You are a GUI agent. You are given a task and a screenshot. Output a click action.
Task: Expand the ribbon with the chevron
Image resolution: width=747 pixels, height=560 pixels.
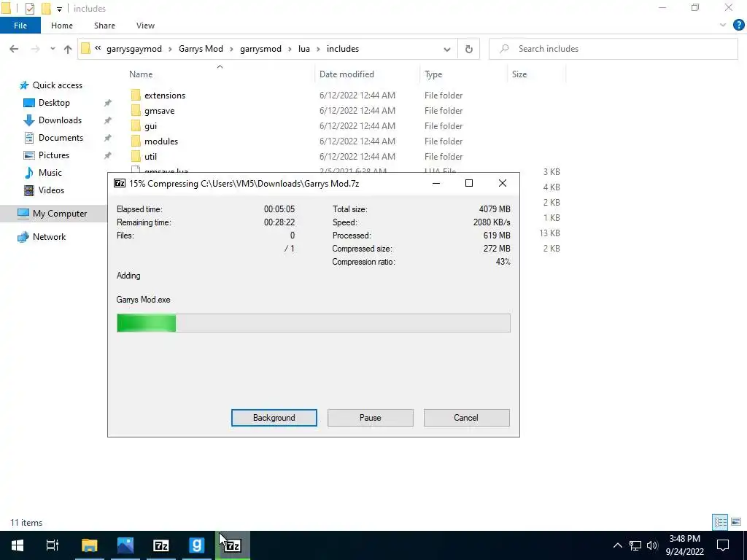tap(723, 26)
